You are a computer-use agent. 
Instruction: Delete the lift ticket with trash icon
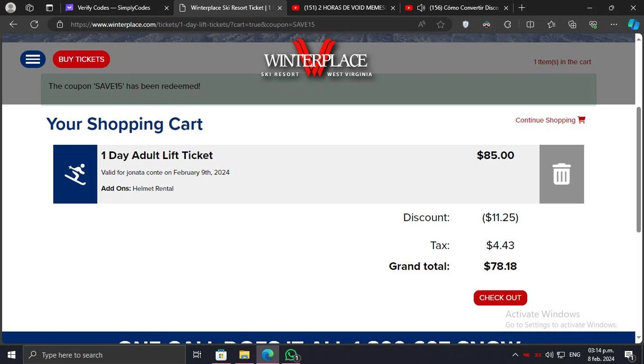[562, 174]
